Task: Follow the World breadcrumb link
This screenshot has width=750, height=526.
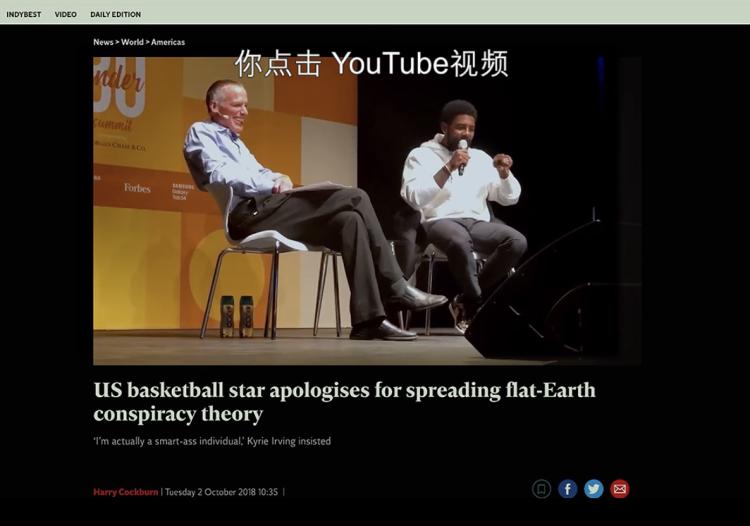Action: [x=132, y=42]
